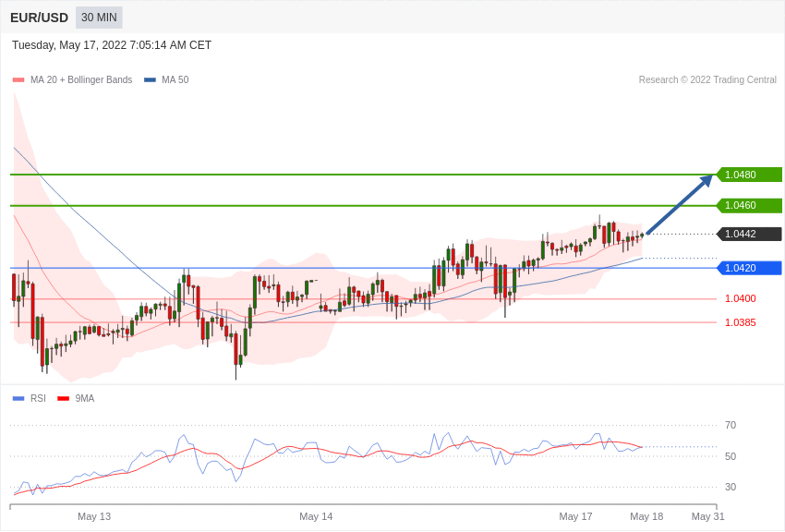Image resolution: width=785 pixels, height=532 pixels.
Task: Click the May 13 date axis label
Action: (94, 516)
